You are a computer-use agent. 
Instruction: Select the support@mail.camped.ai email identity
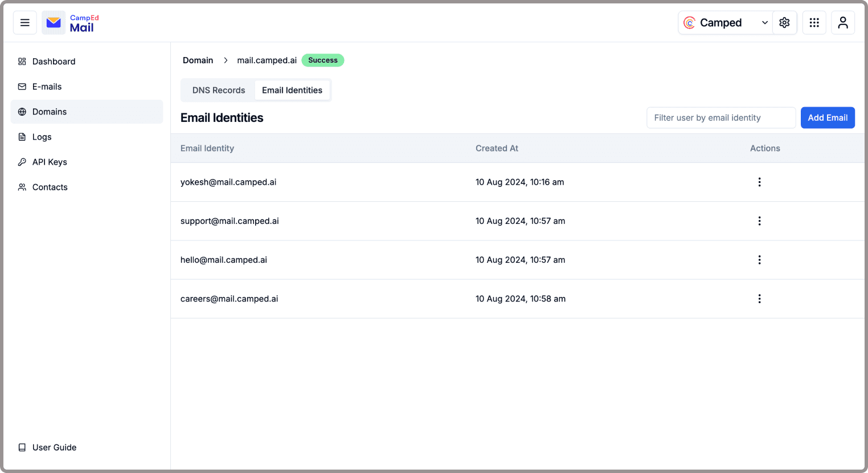[230, 221]
